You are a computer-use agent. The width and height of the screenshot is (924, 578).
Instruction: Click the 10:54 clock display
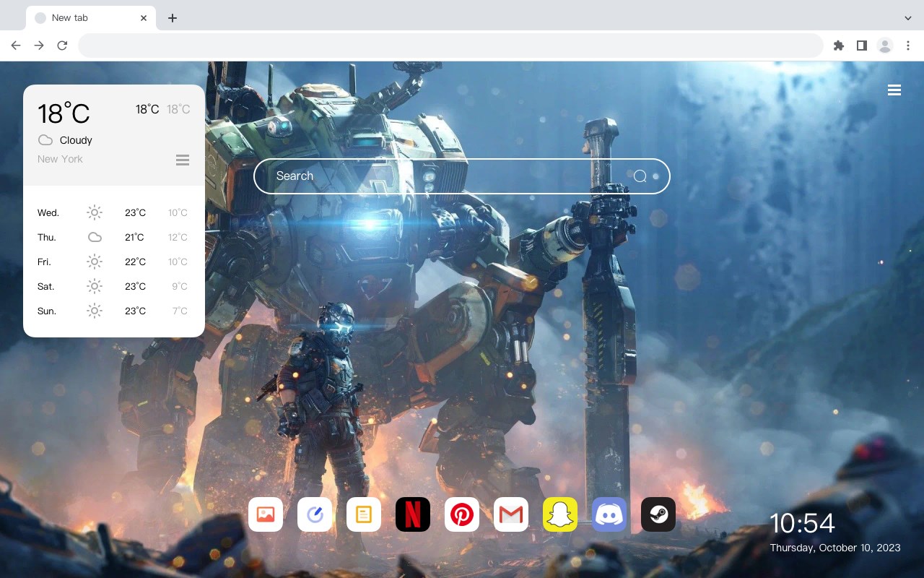[802, 523]
